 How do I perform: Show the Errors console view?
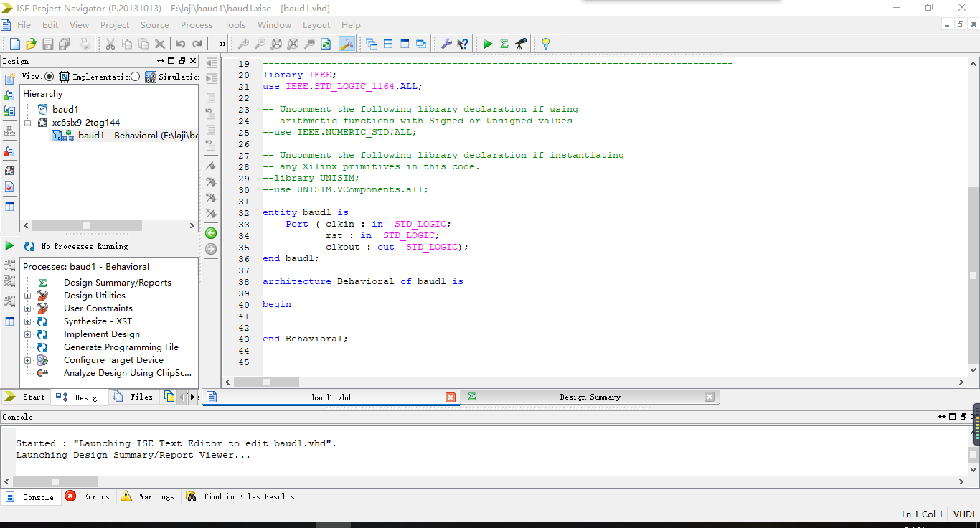click(x=88, y=496)
